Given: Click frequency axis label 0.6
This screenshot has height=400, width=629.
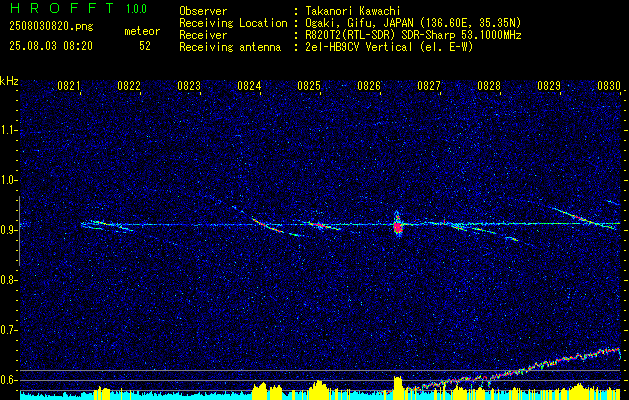Looking at the screenshot, I should (x=8, y=380).
